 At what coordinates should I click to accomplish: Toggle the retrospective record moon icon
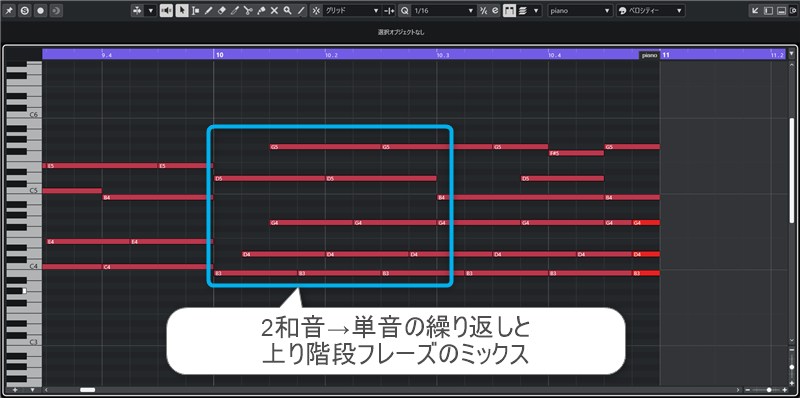pyautogui.click(x=56, y=11)
